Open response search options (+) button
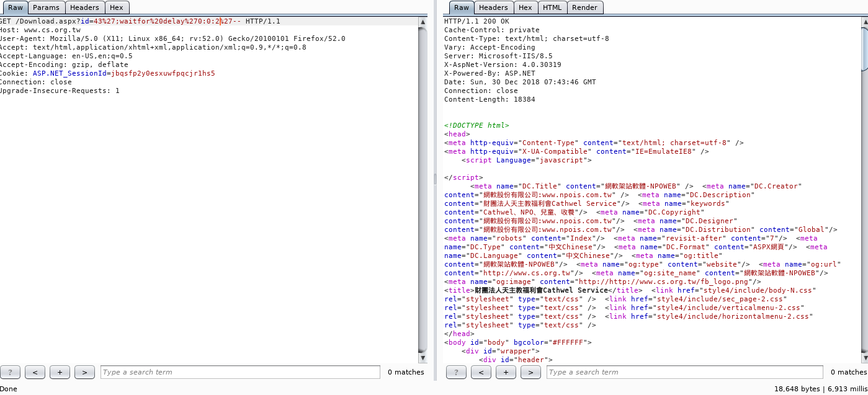This screenshot has width=868, height=395. (x=506, y=372)
